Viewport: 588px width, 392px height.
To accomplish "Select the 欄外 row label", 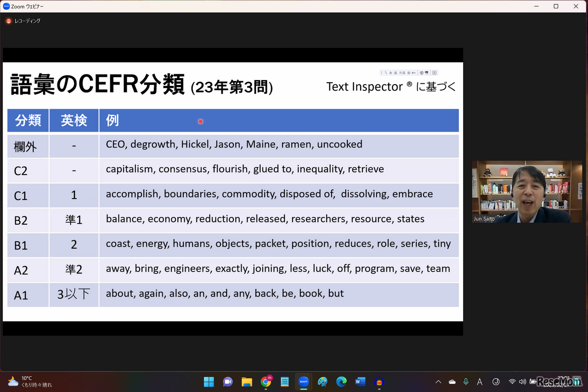I will tap(25, 147).
